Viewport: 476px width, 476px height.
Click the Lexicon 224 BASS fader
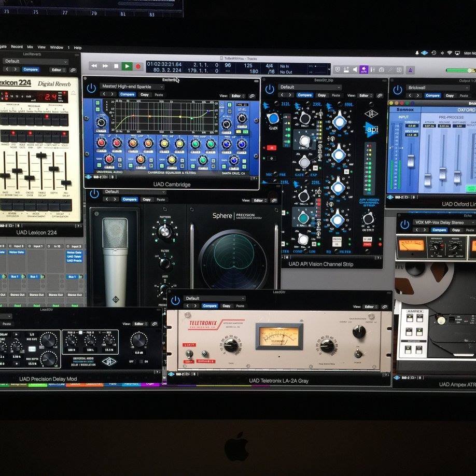click(5, 175)
